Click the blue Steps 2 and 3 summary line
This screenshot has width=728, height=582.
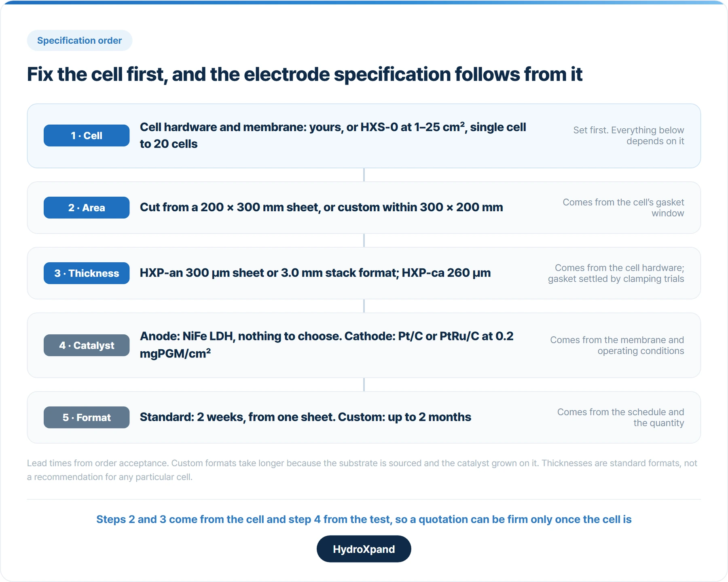364,519
